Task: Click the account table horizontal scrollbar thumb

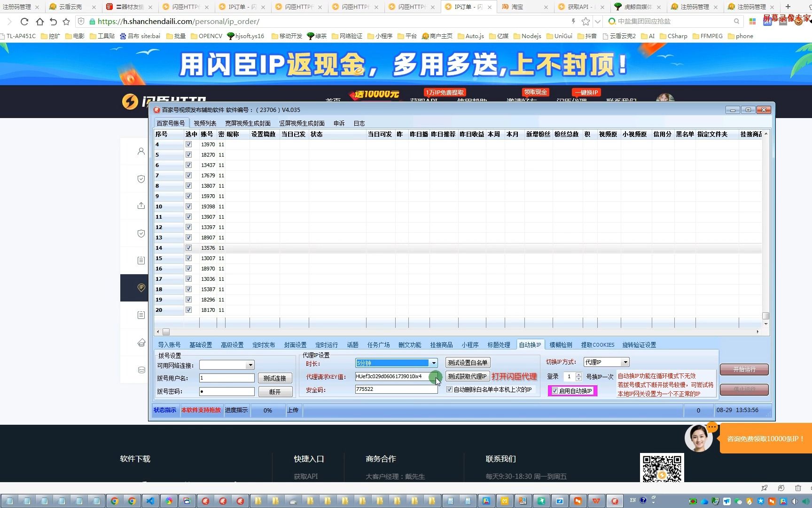Action: 166,332
